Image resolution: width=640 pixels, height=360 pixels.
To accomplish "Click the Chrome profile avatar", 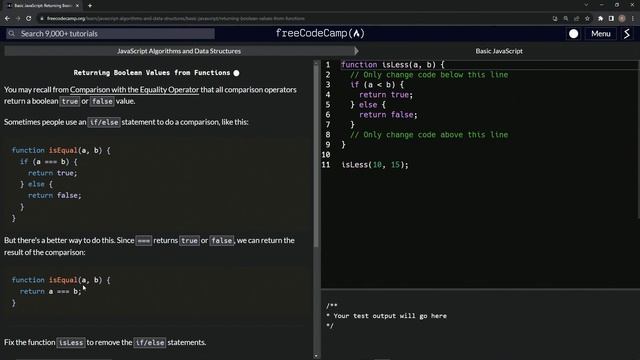I will point(622,18).
